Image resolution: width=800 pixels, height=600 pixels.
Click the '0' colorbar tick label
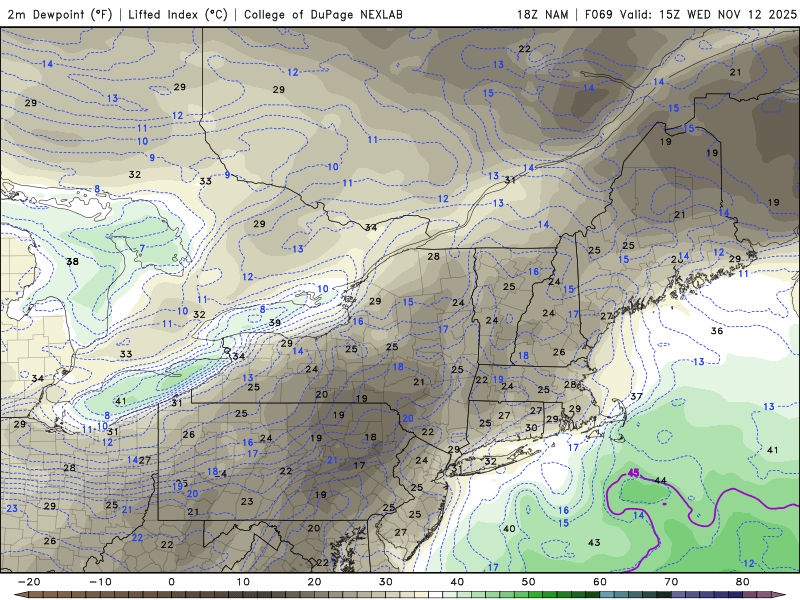point(171,582)
